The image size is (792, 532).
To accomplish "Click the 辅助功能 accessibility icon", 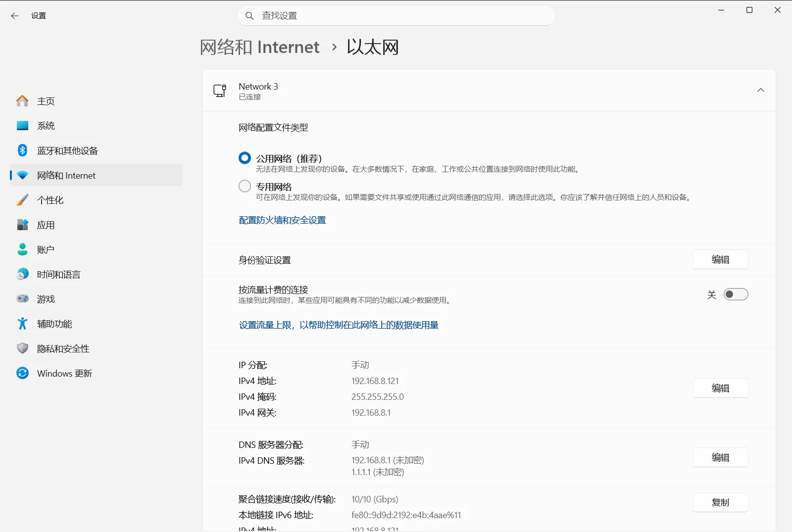I will tap(22, 324).
